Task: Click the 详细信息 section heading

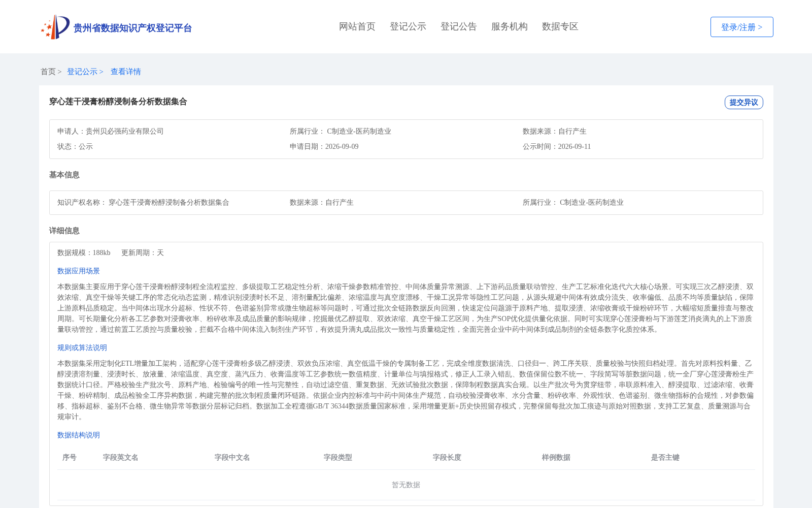Action: pyautogui.click(x=64, y=231)
